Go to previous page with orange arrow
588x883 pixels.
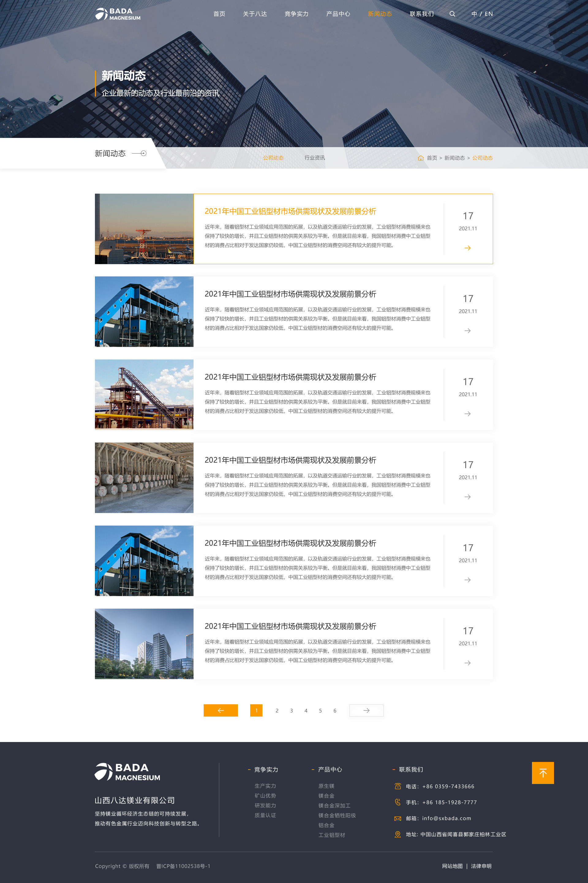coord(221,710)
